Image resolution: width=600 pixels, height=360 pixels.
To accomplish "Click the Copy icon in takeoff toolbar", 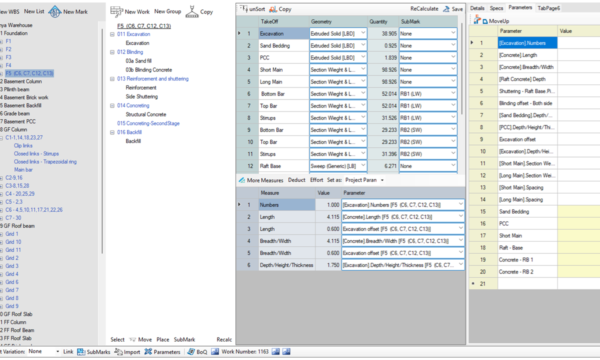I will pos(273,9).
